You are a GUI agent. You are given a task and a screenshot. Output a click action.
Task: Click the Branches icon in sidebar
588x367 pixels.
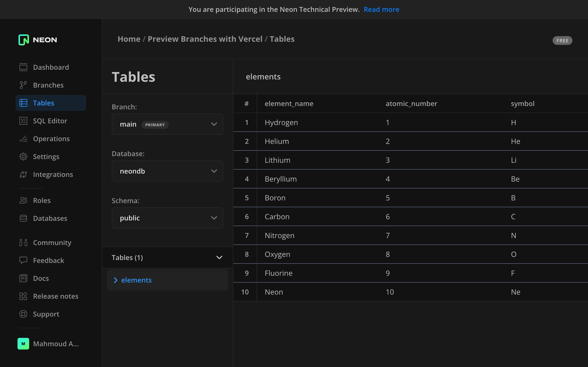point(23,85)
